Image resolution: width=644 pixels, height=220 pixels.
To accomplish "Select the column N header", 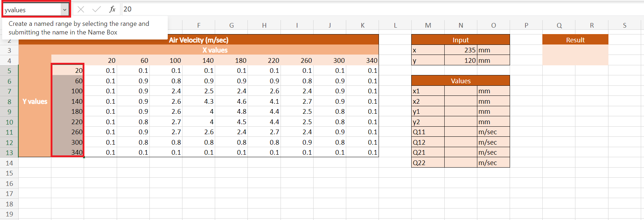I will click(x=460, y=25).
